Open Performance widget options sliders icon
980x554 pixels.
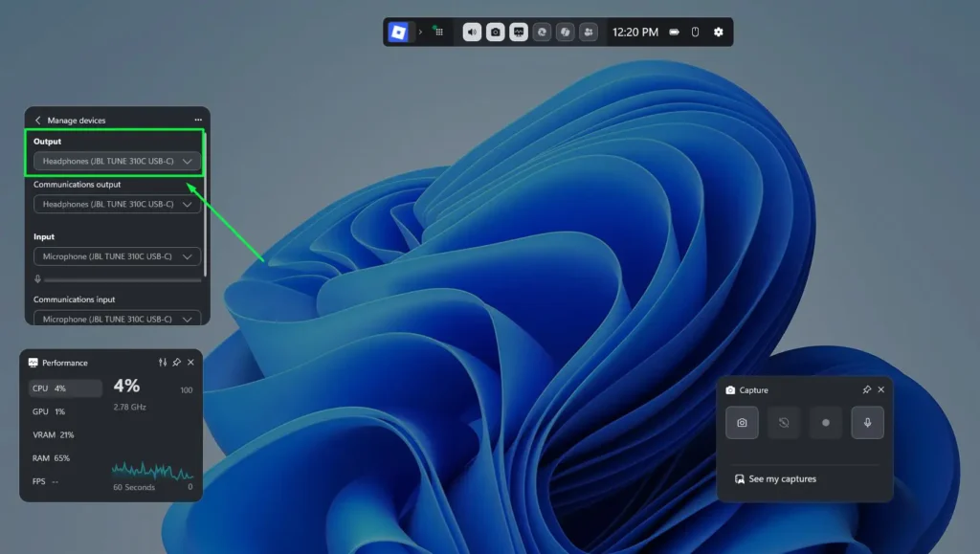pos(163,363)
